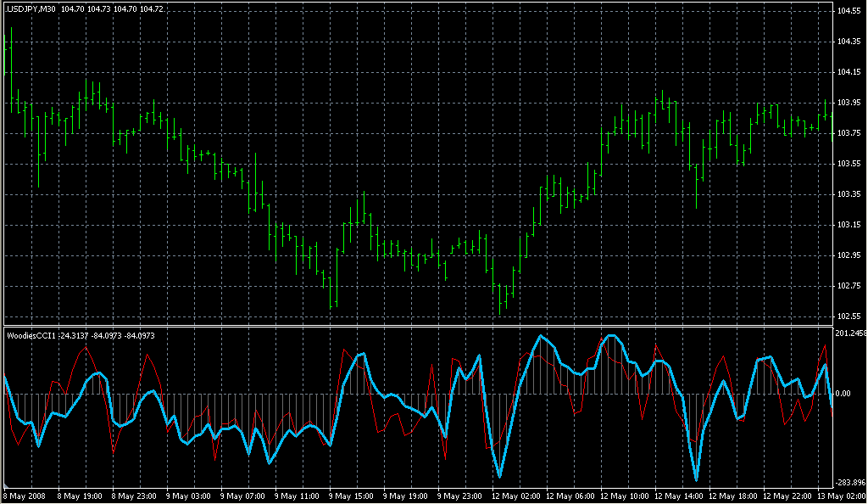The height and width of the screenshot is (504, 868).
Task: Click the WoodiesCCI1 indicator label
Action: click(x=31, y=335)
